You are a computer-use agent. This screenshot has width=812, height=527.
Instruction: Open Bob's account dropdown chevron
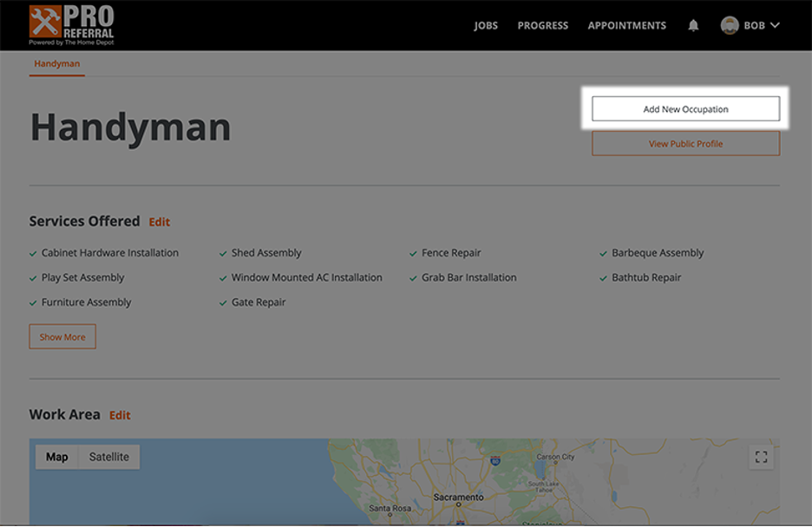(775, 25)
